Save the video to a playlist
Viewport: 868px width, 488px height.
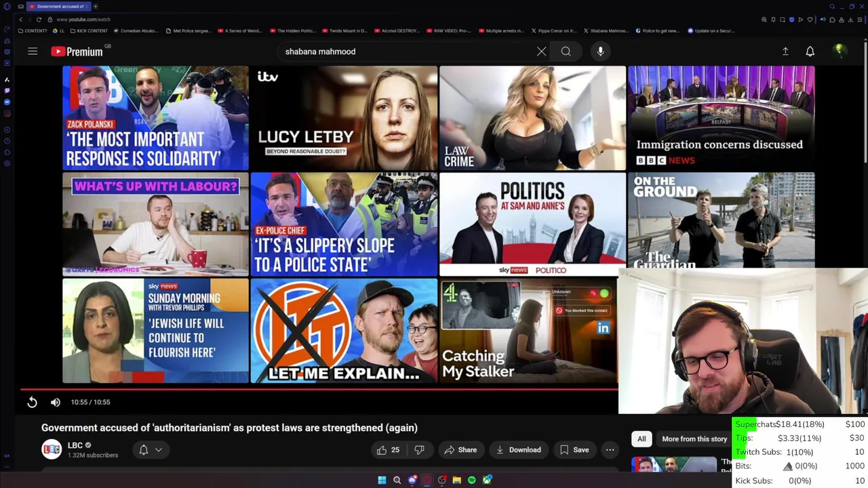point(574,449)
